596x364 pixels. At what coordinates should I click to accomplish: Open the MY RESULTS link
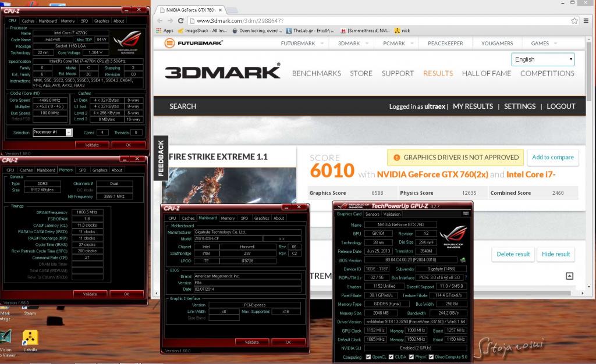tap(473, 106)
